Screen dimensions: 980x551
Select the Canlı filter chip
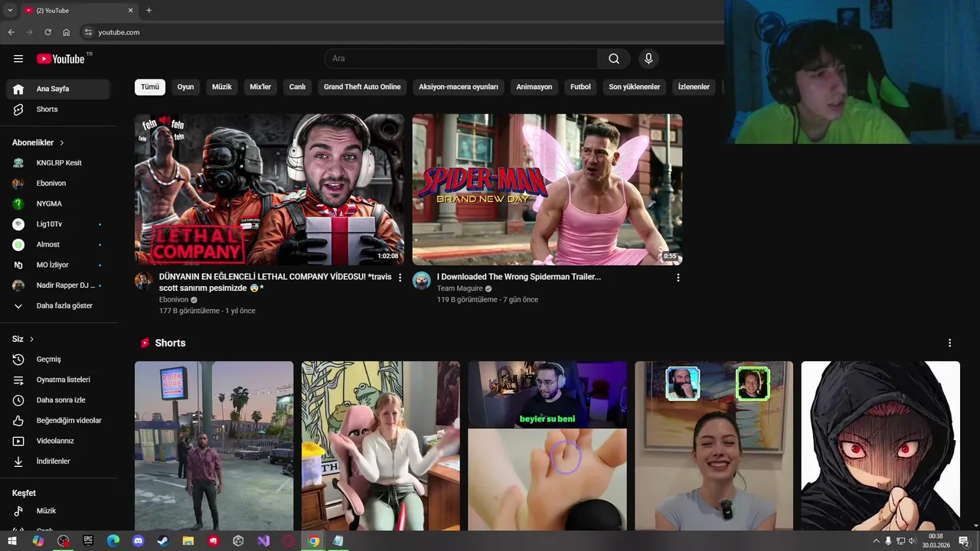(x=297, y=87)
